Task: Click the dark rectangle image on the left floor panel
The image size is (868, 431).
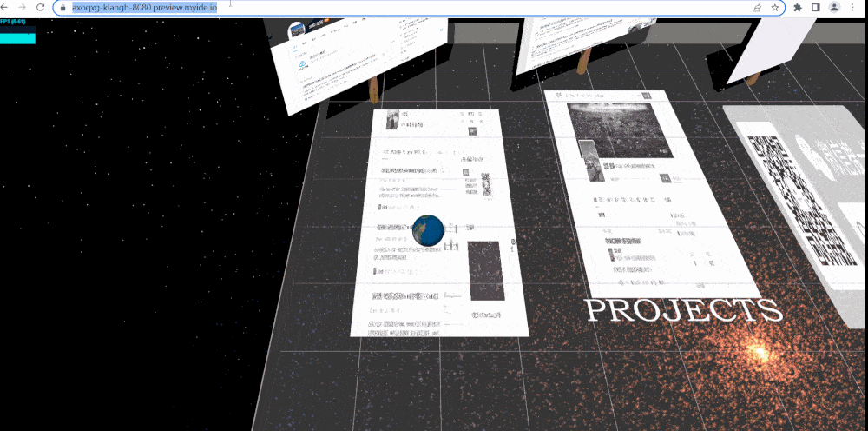Action: tap(486, 270)
